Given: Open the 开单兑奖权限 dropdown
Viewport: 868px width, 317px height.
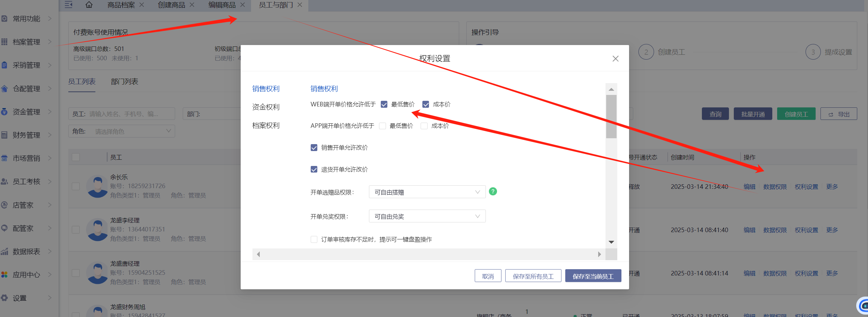Looking at the screenshot, I should tap(427, 216).
